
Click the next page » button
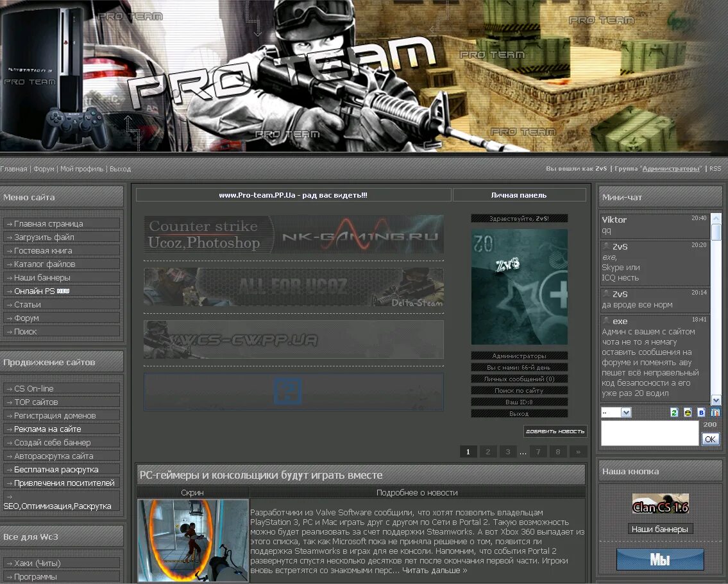[x=578, y=452]
